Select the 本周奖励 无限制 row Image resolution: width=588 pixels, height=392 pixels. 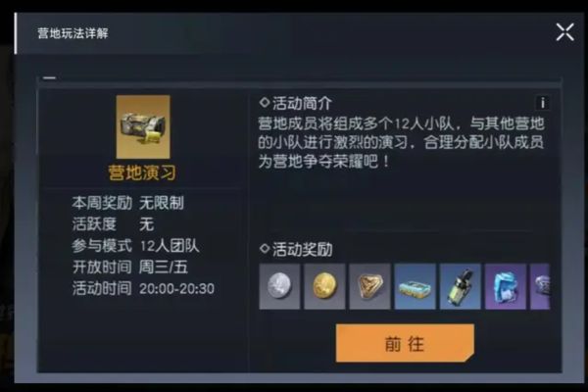pos(127,203)
